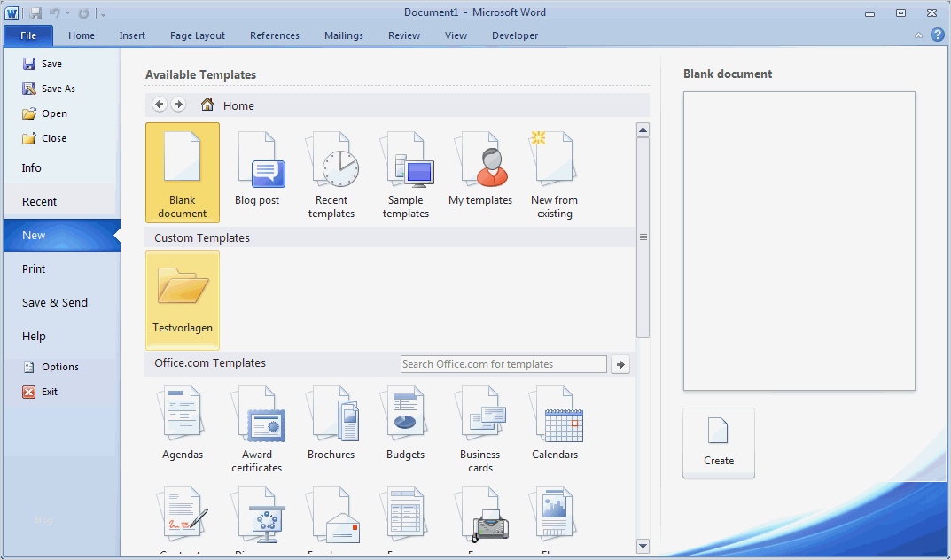The width and height of the screenshot is (951, 560).
Task: Choose Close in the File menu
Action: pos(44,138)
